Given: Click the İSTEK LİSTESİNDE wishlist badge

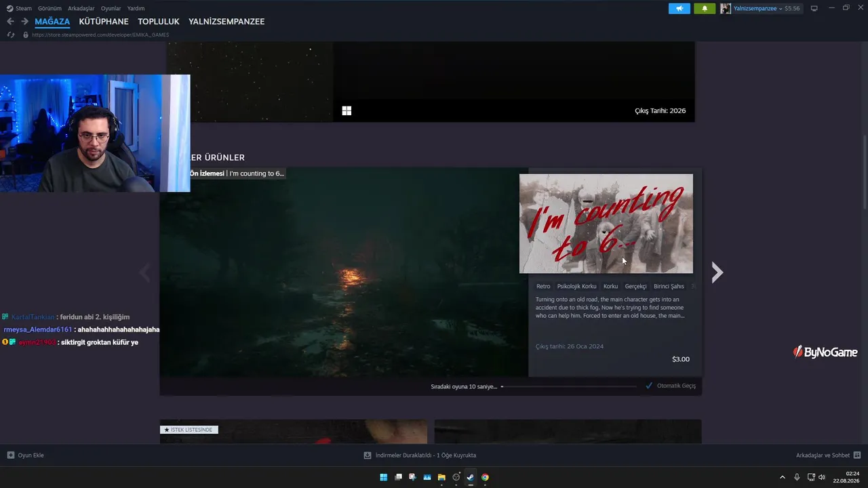Looking at the screenshot, I should (x=189, y=430).
